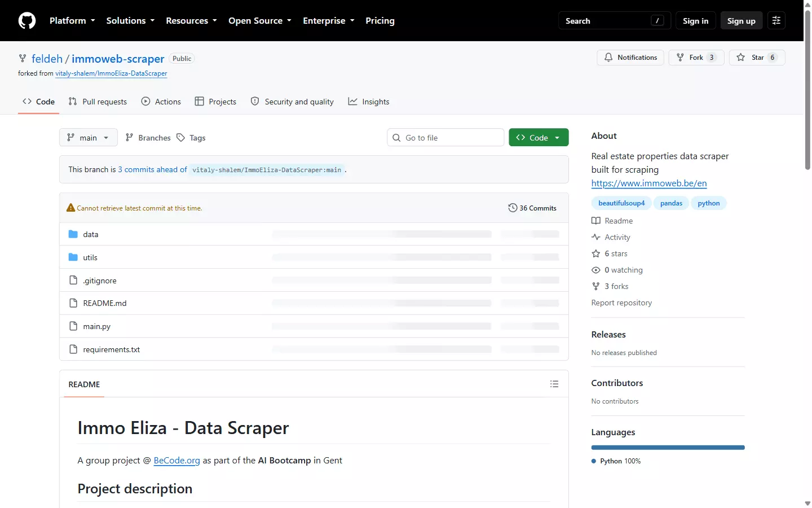Click the Report repository link
The height and width of the screenshot is (508, 812).
coord(621,303)
